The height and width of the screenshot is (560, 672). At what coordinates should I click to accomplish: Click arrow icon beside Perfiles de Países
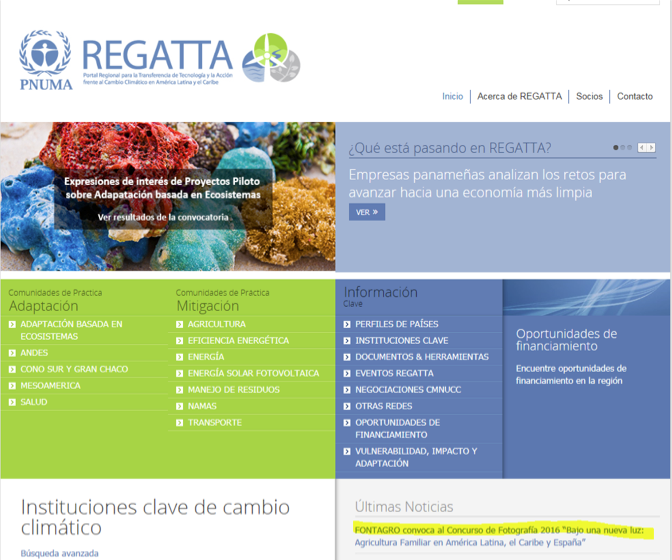pos(347,324)
